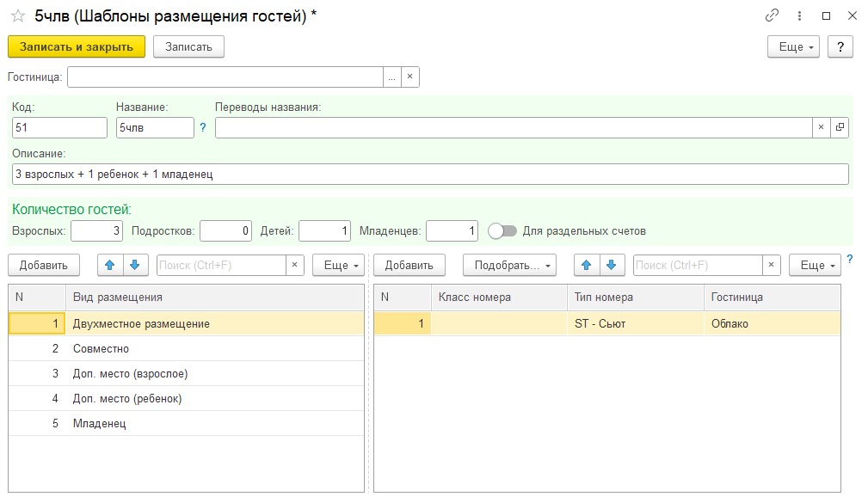Open the name translations editor window icon
The image size is (868, 503).
click(840, 127)
